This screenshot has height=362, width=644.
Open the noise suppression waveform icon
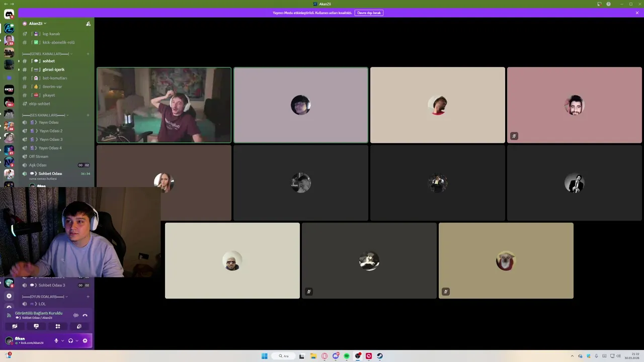click(x=76, y=315)
